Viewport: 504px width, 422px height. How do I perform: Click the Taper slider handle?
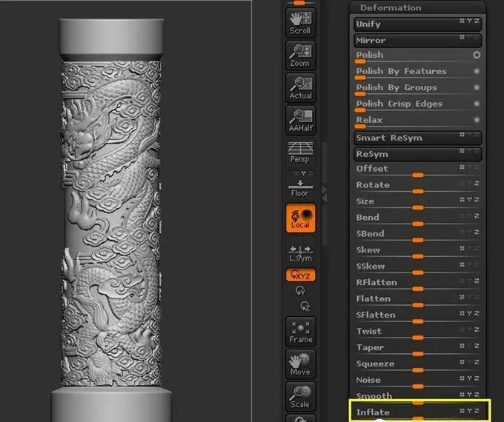(x=418, y=354)
